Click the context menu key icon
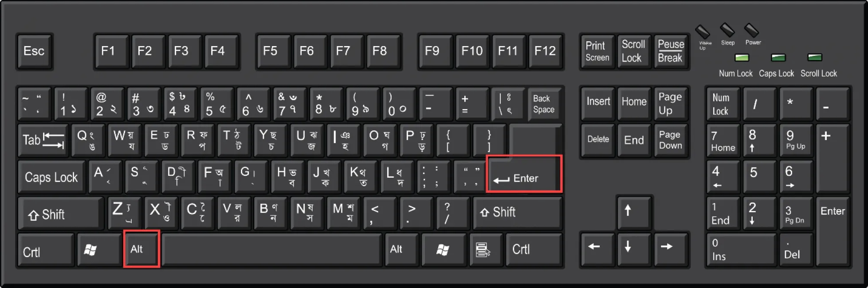 pyautogui.click(x=483, y=249)
